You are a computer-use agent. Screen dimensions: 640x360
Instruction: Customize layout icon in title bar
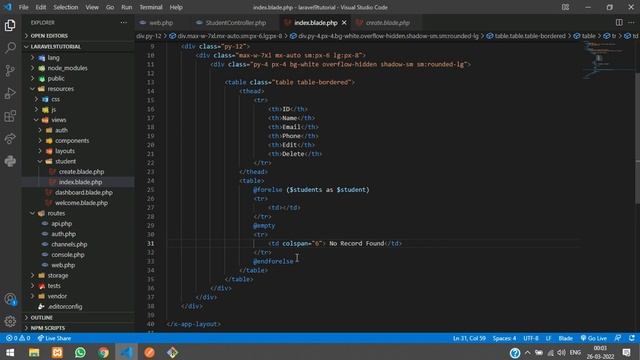point(565,7)
